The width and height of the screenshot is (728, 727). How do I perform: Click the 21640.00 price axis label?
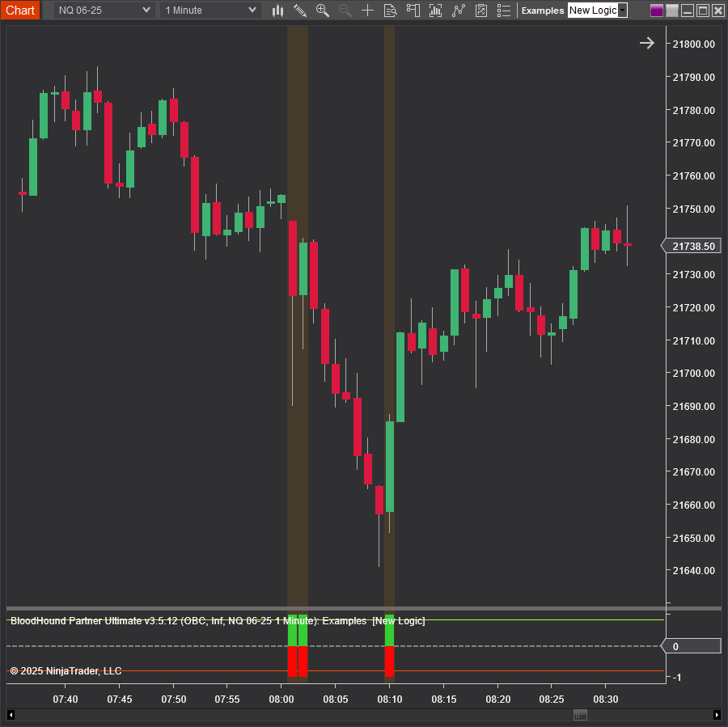tap(694, 571)
